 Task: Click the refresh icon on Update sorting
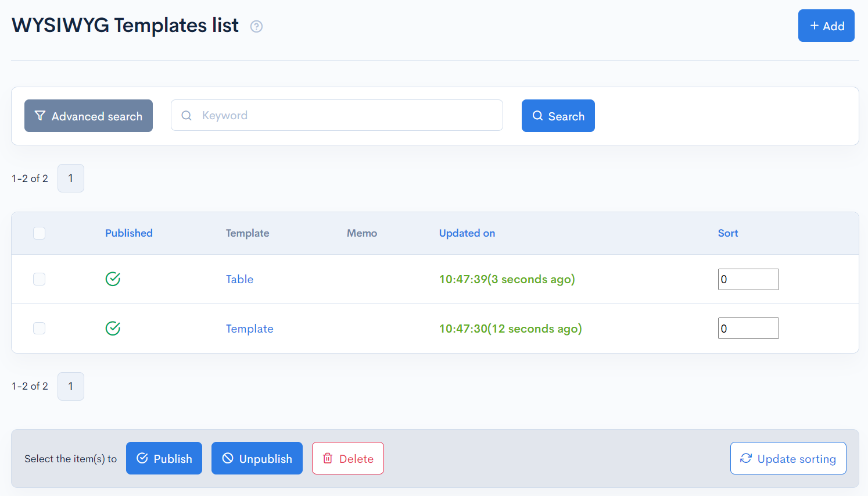pyautogui.click(x=746, y=458)
